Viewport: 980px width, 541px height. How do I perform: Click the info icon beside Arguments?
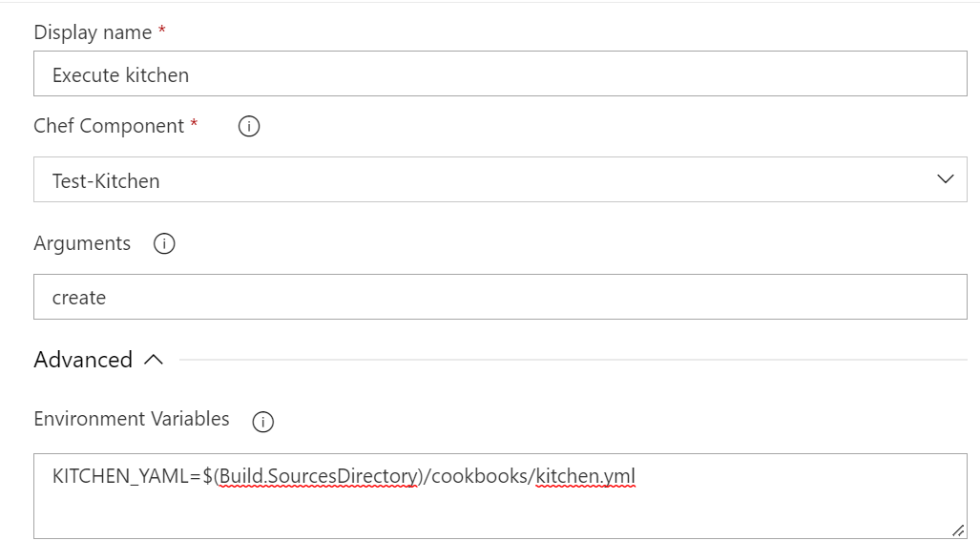pyautogui.click(x=164, y=243)
